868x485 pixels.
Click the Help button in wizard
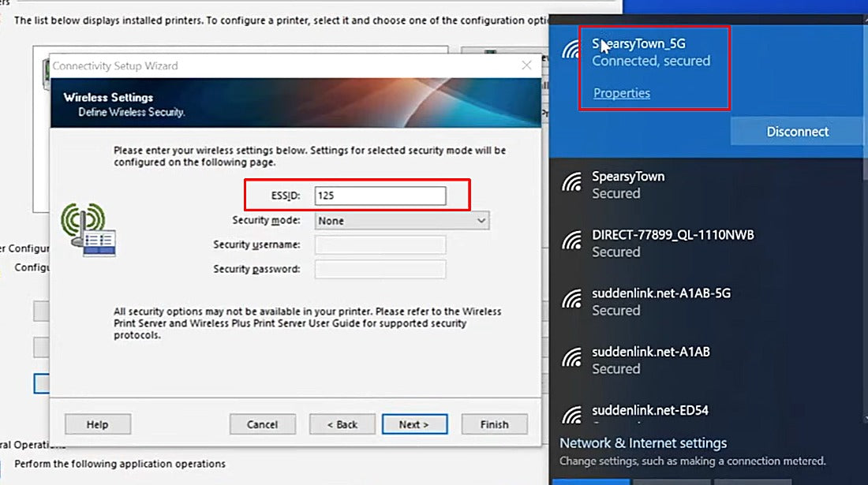(97, 424)
